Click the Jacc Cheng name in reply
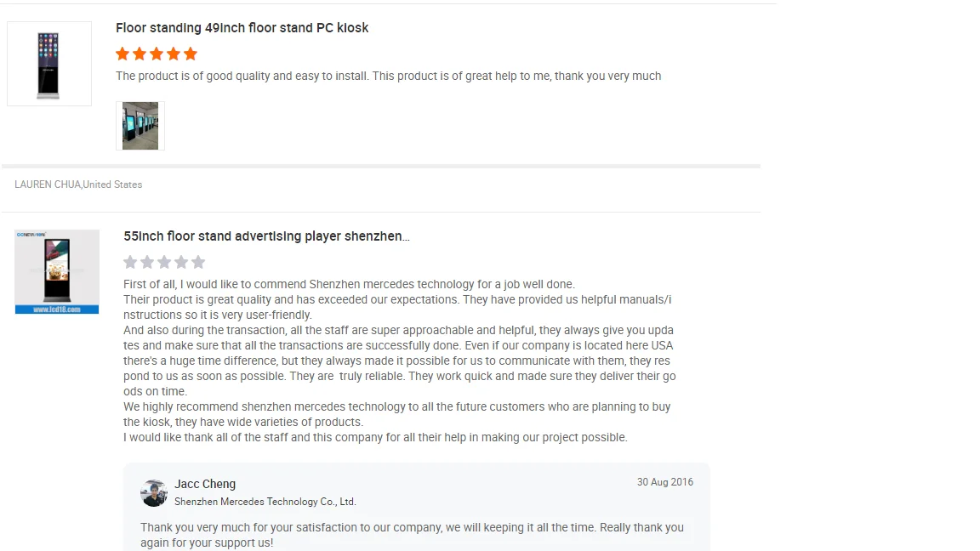The width and height of the screenshot is (980, 551). [x=205, y=484]
